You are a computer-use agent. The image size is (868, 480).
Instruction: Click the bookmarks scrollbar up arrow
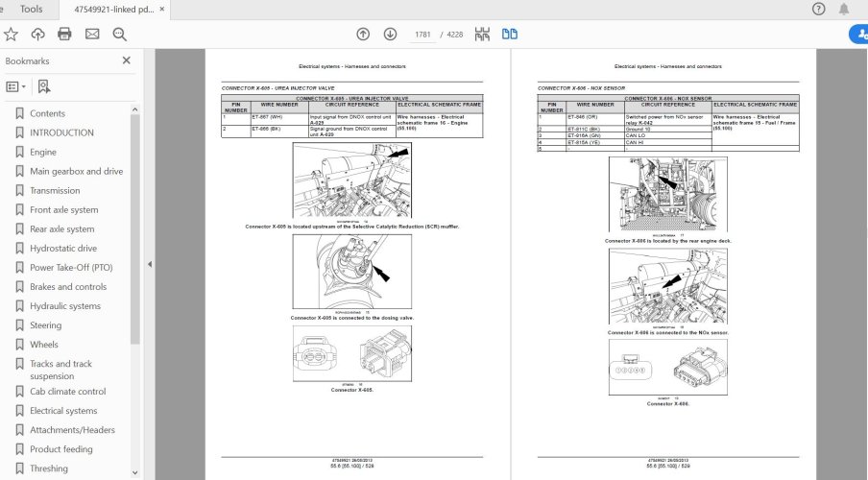[x=135, y=109]
